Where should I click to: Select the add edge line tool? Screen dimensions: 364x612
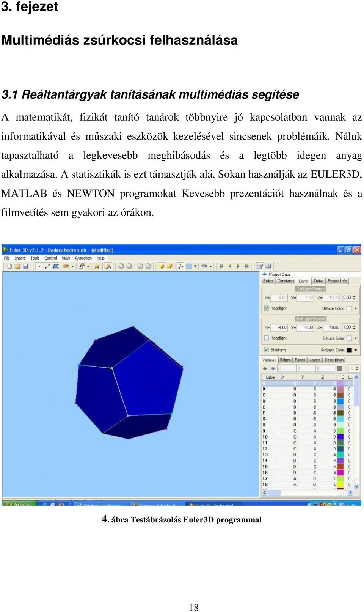click(47, 266)
